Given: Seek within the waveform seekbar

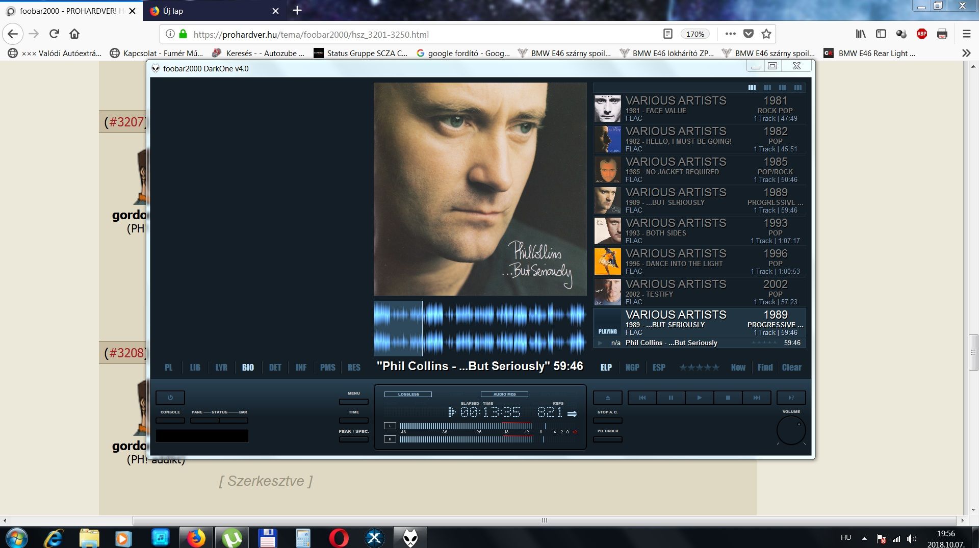Looking at the screenshot, I should (480, 329).
